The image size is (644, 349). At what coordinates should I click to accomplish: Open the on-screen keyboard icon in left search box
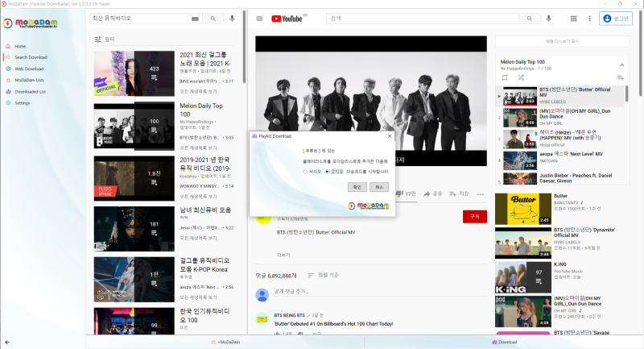click(x=195, y=19)
